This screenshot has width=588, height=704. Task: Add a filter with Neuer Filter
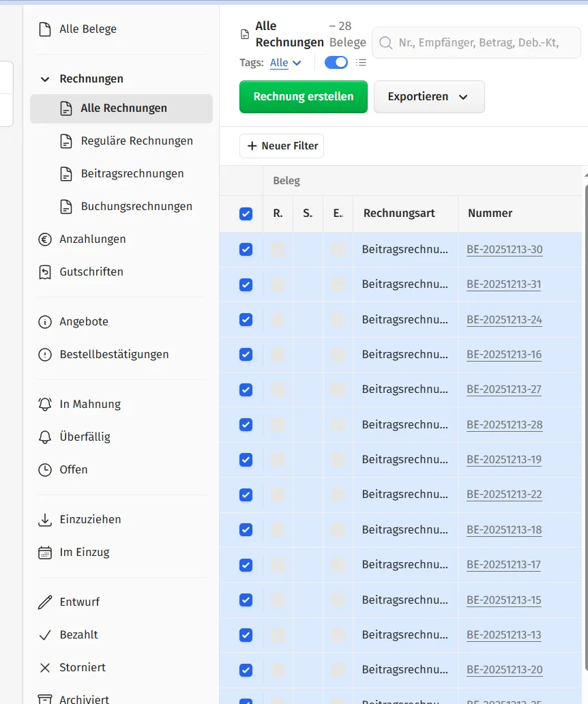[282, 146]
